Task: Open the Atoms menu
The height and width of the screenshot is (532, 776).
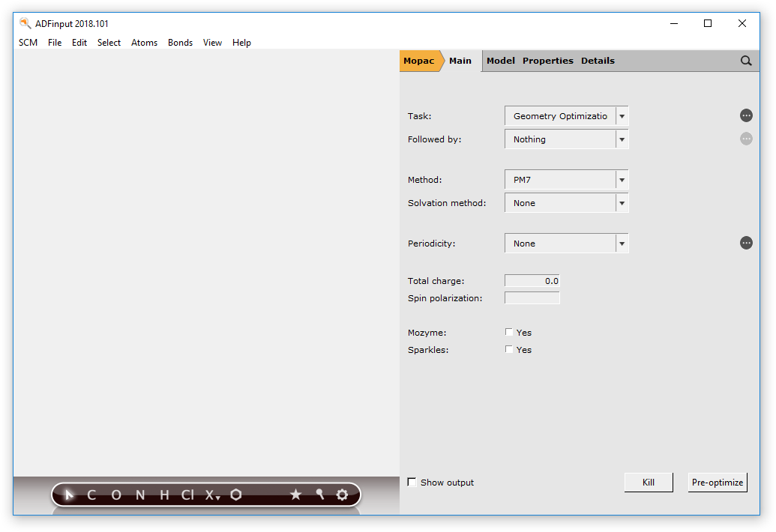Action: [144, 43]
